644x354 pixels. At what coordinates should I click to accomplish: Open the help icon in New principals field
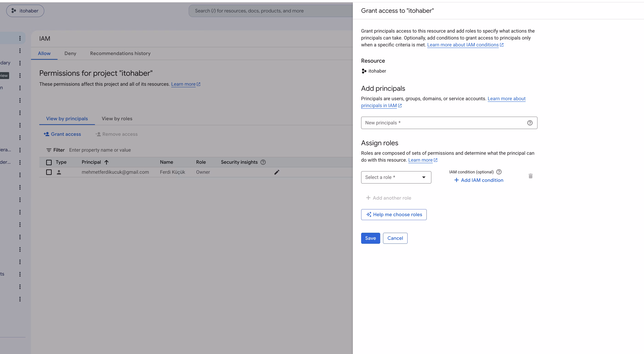pos(530,123)
